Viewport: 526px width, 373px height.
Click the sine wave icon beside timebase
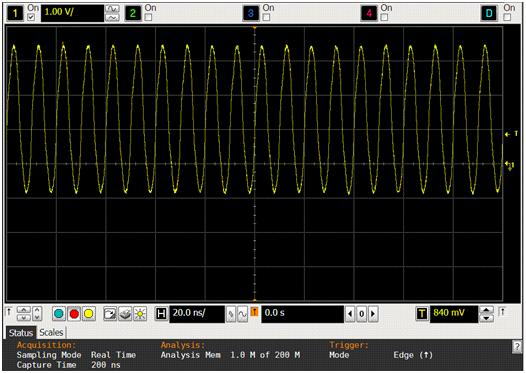click(242, 314)
